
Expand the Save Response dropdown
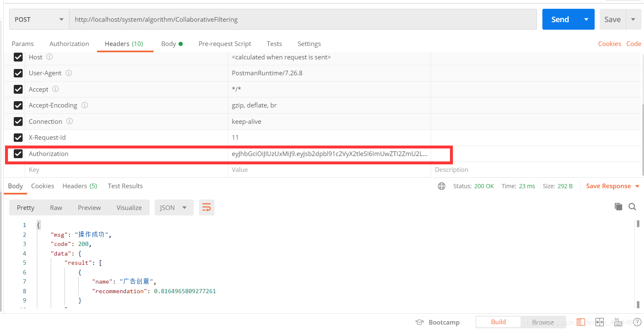(637, 186)
